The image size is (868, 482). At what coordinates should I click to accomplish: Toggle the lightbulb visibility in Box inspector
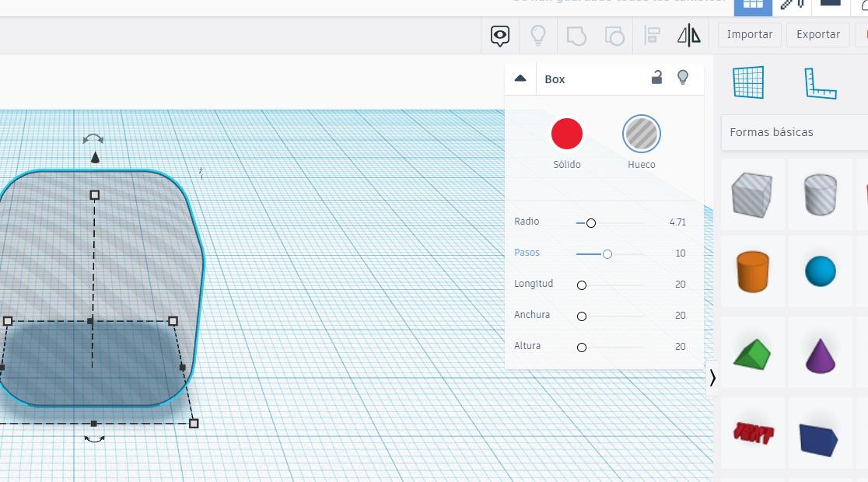[683, 78]
